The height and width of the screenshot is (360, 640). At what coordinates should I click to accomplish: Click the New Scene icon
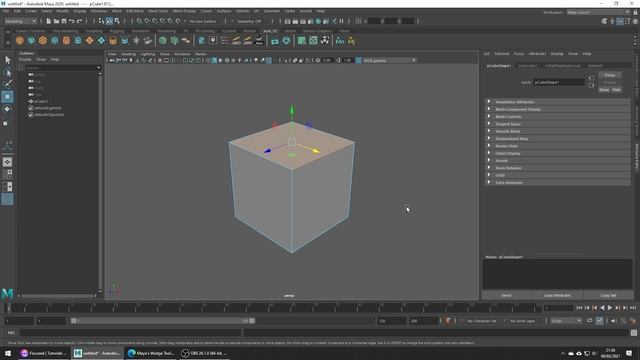click(x=48, y=21)
